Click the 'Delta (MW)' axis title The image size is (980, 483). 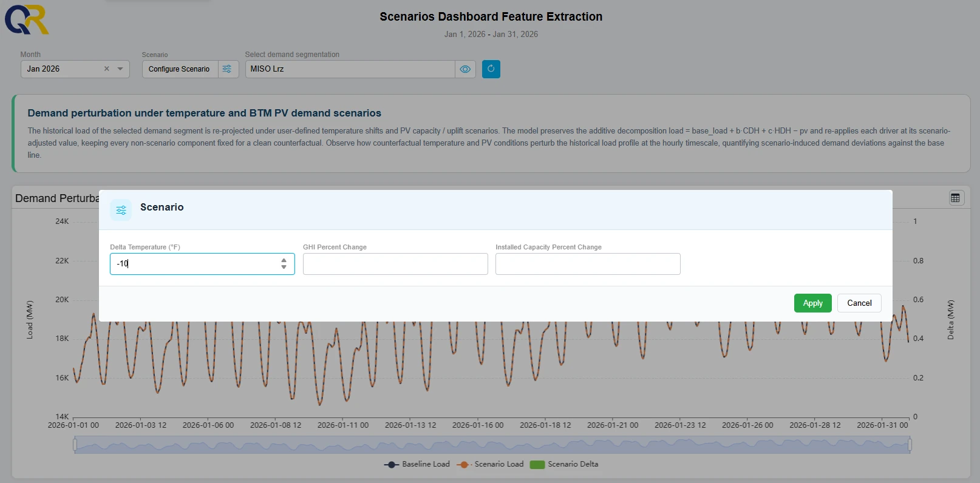[x=951, y=320]
